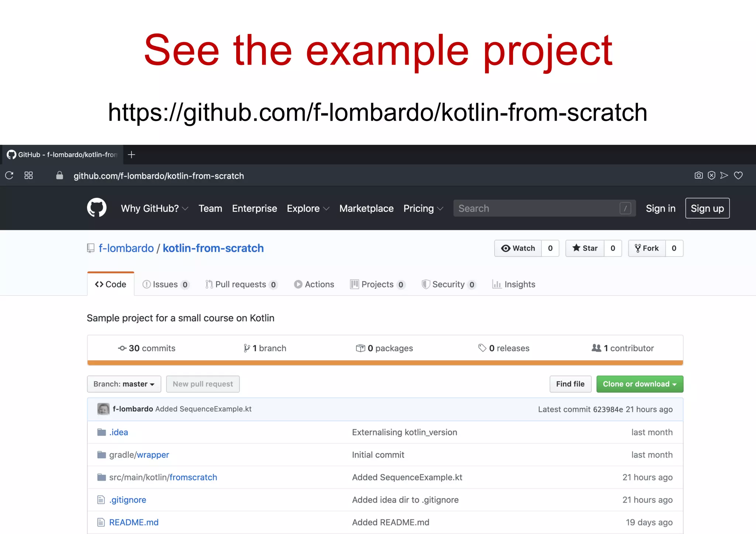
Task: Switch to the Pull requests tab
Action: [x=241, y=285]
